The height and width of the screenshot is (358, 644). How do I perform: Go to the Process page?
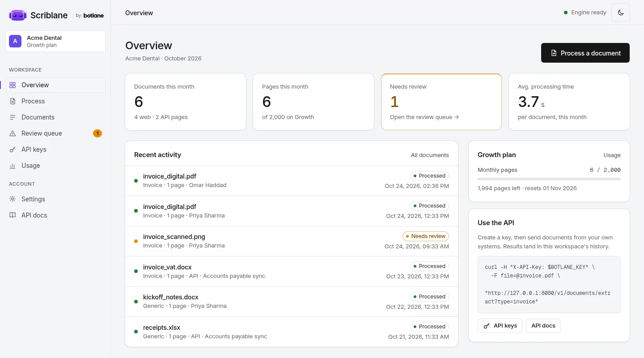coord(55,101)
